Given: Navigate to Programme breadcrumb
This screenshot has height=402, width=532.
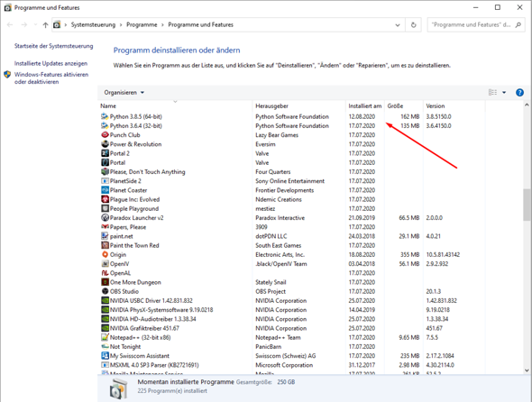Looking at the screenshot, I should (x=142, y=24).
